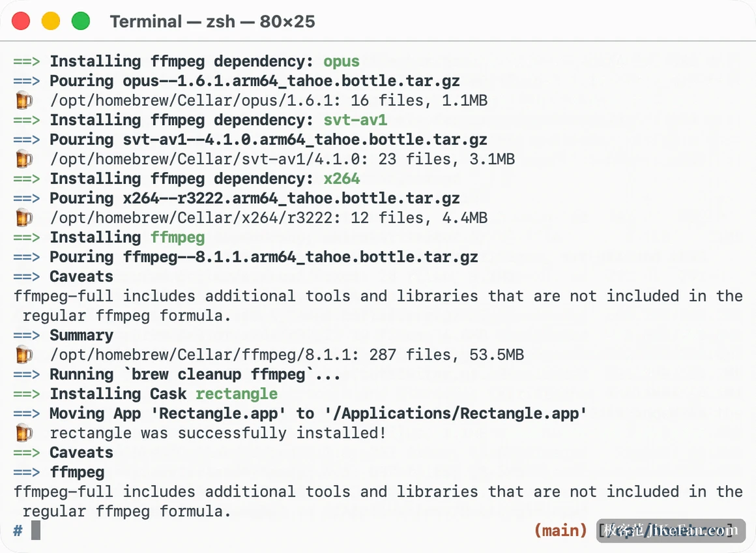
Task: Click the green 'x264' dependency name
Action: coord(342,179)
